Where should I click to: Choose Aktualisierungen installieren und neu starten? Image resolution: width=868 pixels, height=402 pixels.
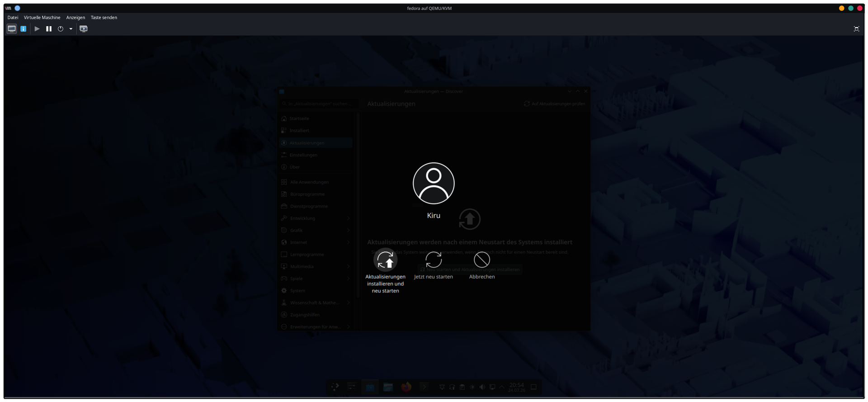385,271
